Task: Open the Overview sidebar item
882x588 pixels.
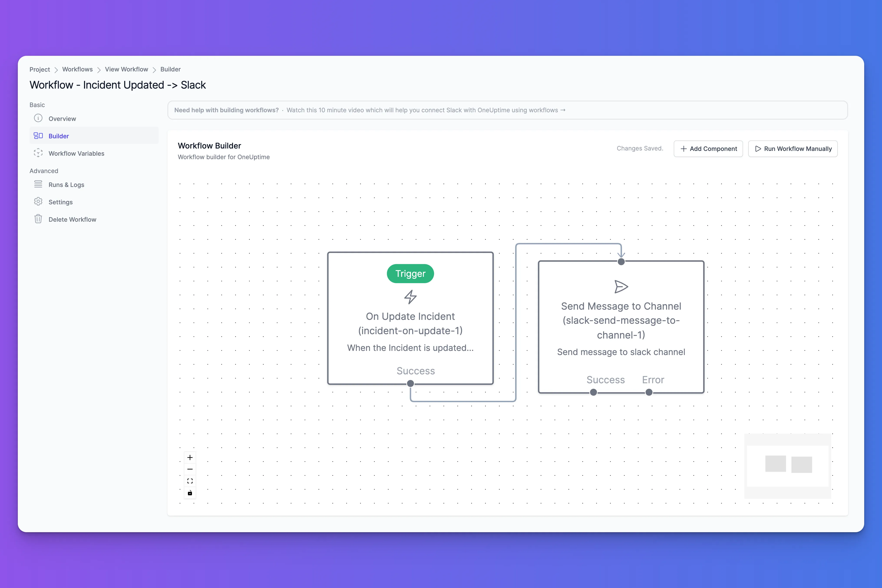Action: point(94,119)
